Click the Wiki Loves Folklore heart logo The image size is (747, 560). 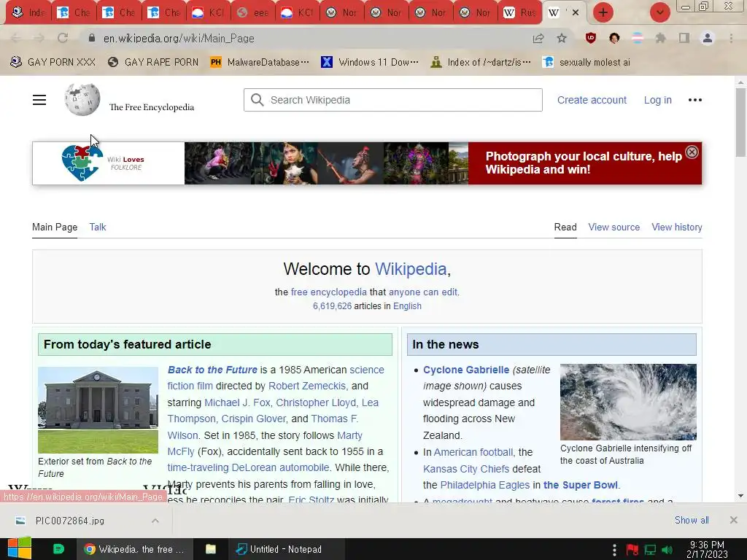point(82,163)
